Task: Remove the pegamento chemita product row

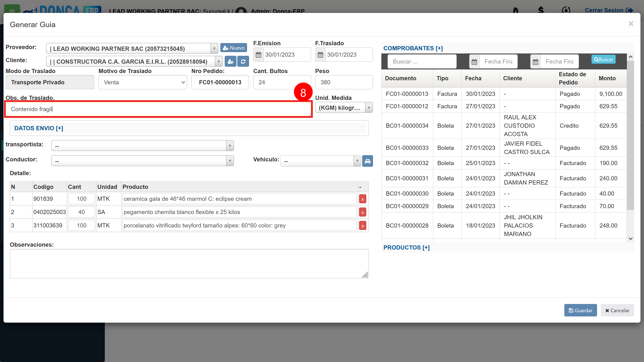Action: tap(362, 212)
